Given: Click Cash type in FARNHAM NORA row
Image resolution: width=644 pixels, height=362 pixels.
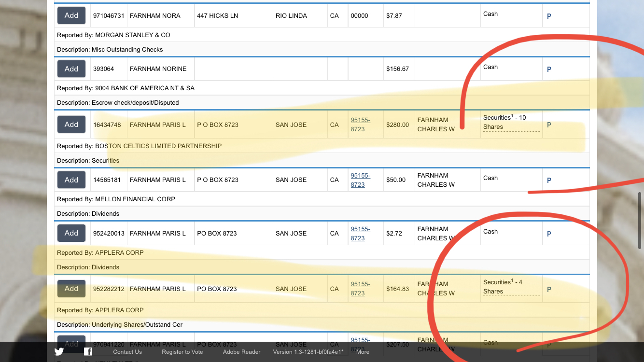Looking at the screenshot, I should [490, 14].
